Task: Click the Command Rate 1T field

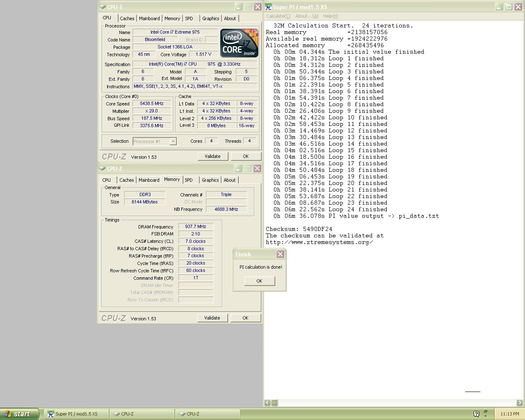Action: 196,278
